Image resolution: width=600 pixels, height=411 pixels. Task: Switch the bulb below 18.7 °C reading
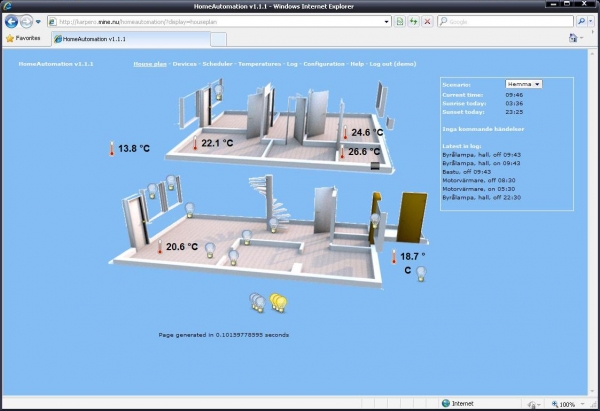point(421,274)
